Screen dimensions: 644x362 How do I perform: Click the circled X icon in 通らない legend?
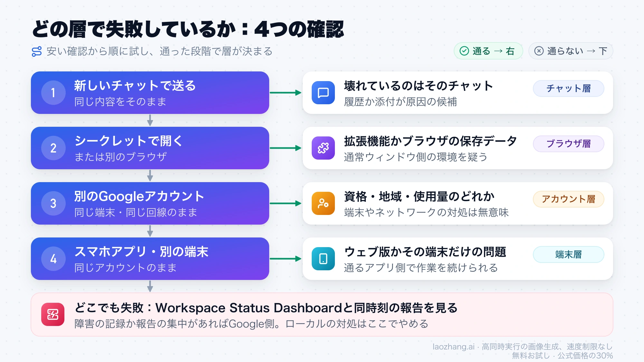coord(539,51)
